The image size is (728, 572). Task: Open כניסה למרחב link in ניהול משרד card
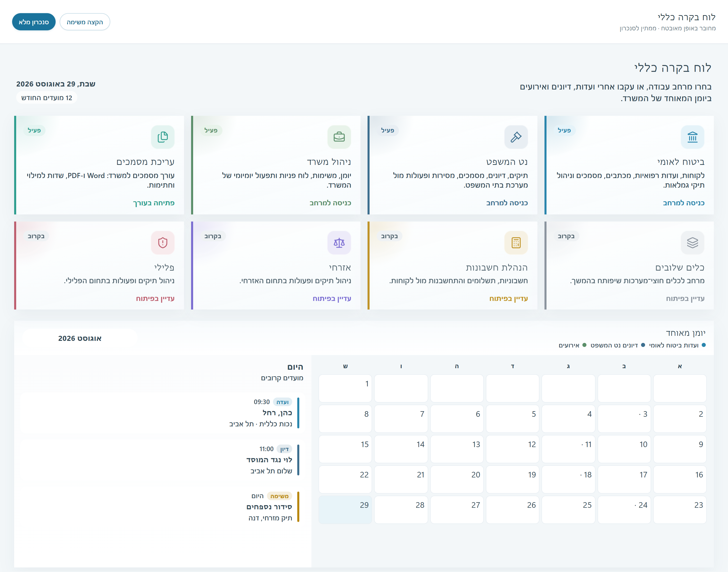click(330, 203)
